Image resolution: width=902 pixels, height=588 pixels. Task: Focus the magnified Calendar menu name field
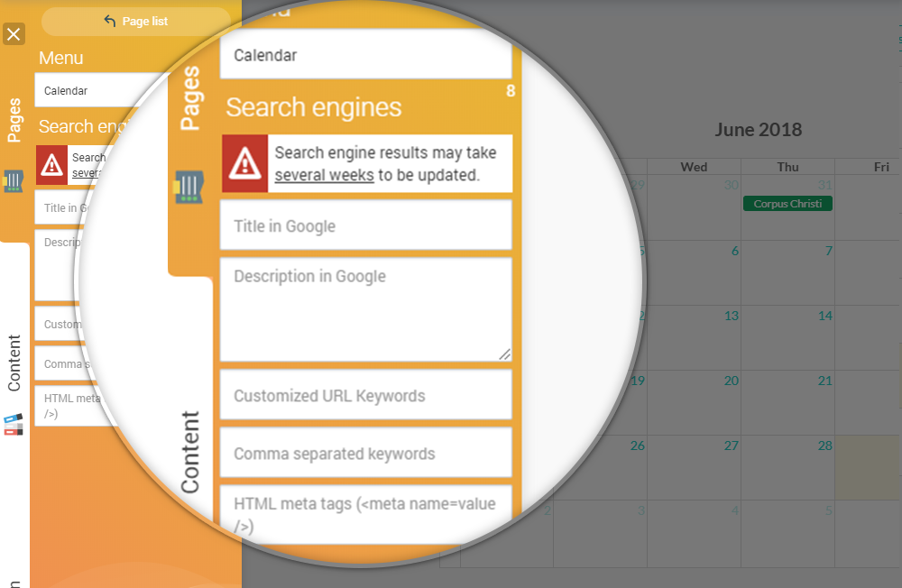(x=366, y=55)
